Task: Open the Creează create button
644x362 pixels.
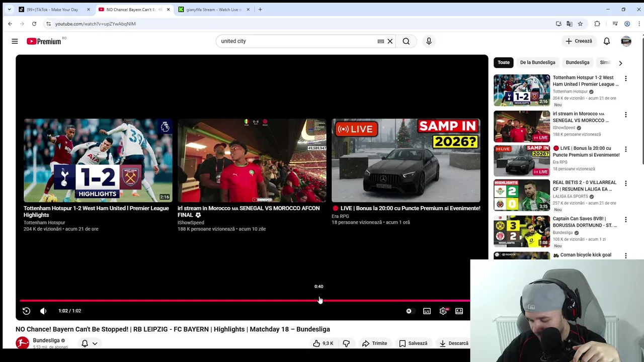Action: point(579,41)
